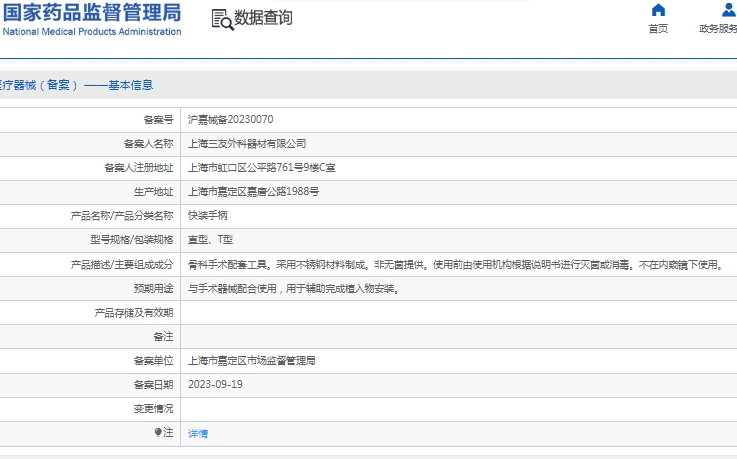The image size is (737, 459).
Task: Click the 备案日期 field label
Action: (154, 385)
